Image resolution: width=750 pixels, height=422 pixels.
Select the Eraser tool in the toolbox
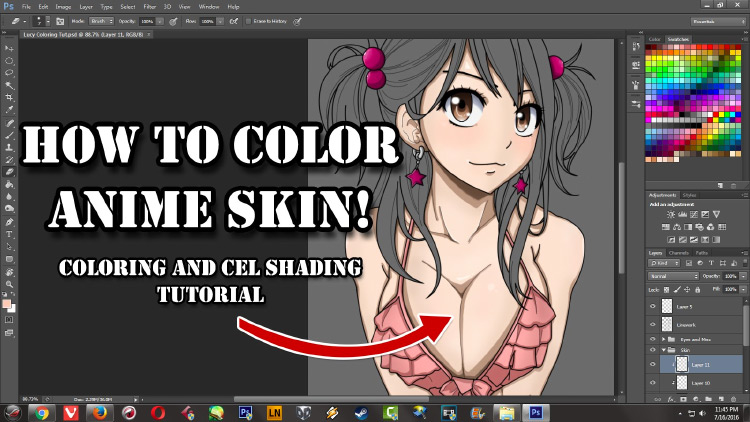coord(9,172)
